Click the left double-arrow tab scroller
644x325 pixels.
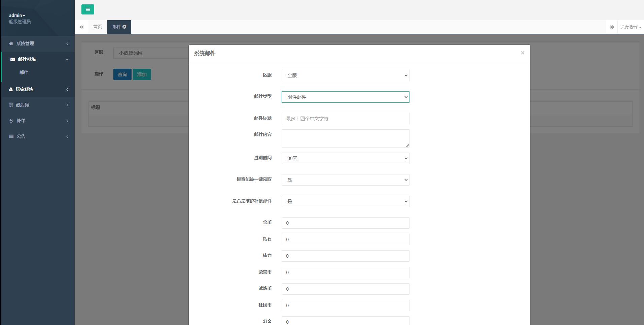click(x=81, y=27)
